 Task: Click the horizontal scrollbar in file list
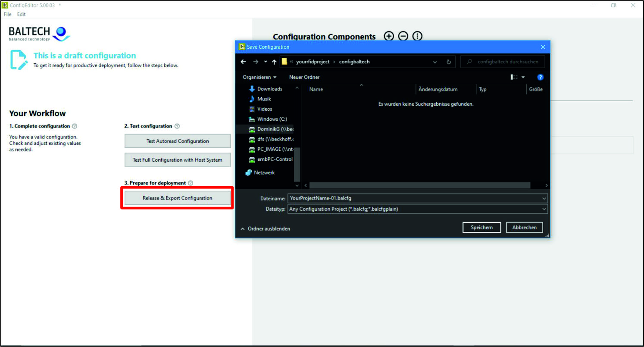tap(419, 185)
